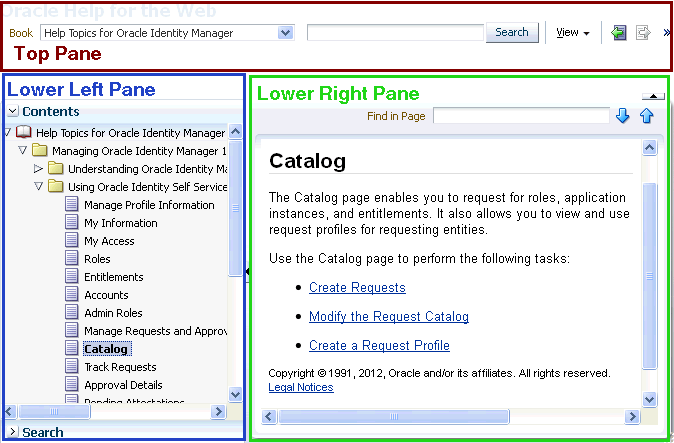Expand the Search section at bottom
The height and width of the screenshot is (443, 674).
13,432
